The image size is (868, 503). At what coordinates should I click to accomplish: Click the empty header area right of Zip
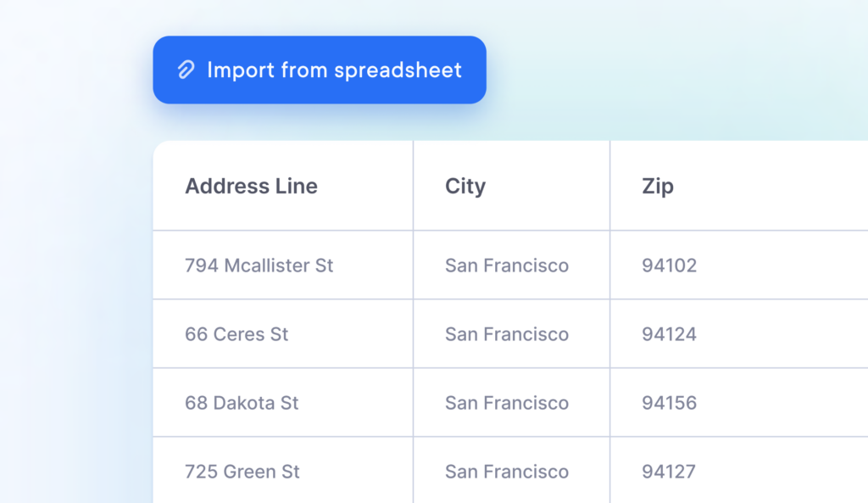click(x=780, y=186)
